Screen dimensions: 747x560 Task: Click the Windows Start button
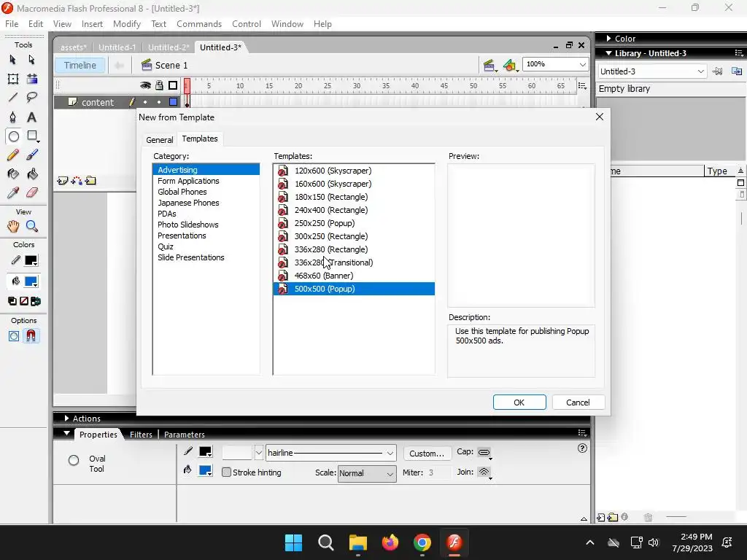(293, 542)
